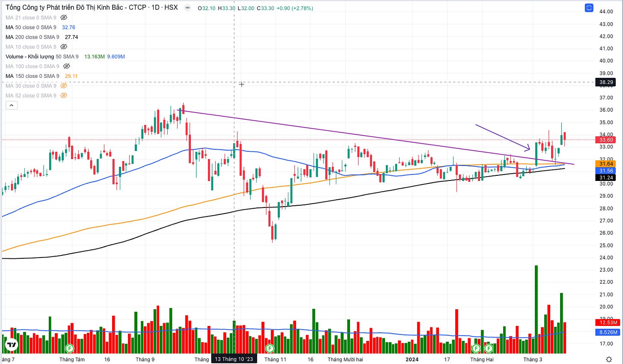
Task: Open chart settings gear in bottom-right corner
Action: pyautogui.click(x=609, y=359)
